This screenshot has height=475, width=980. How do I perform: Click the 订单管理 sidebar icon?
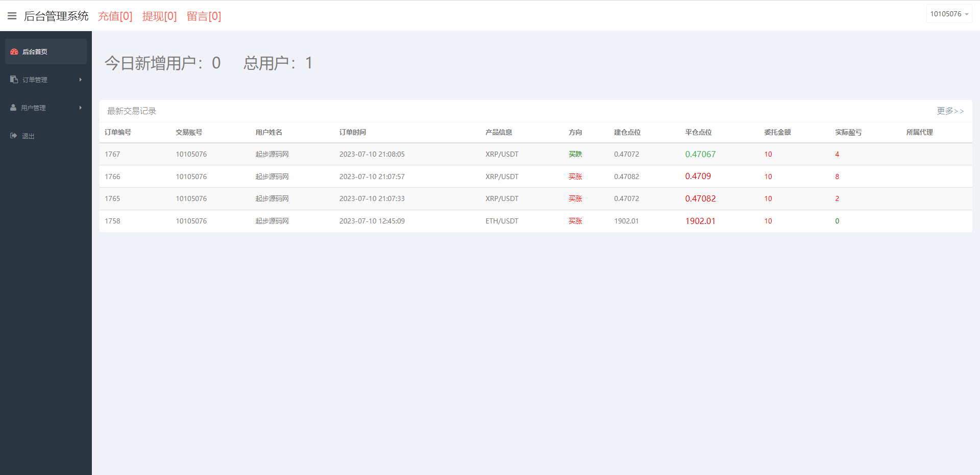[14, 80]
